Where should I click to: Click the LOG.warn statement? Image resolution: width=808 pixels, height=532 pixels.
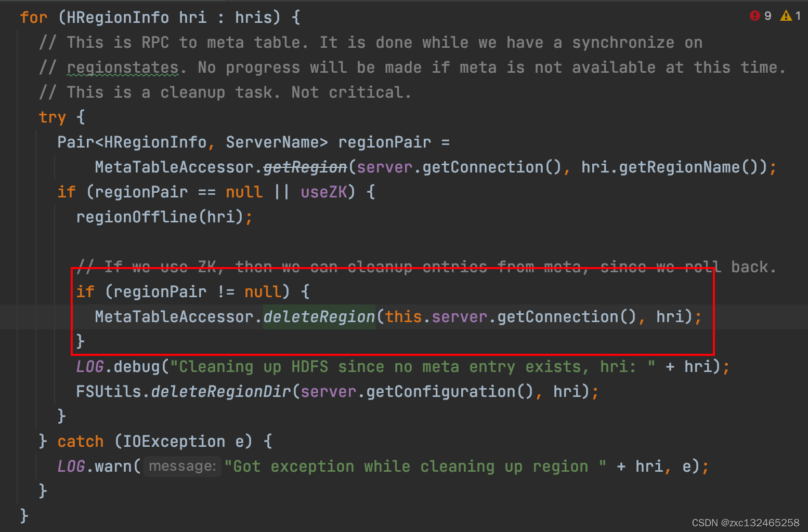(x=384, y=466)
